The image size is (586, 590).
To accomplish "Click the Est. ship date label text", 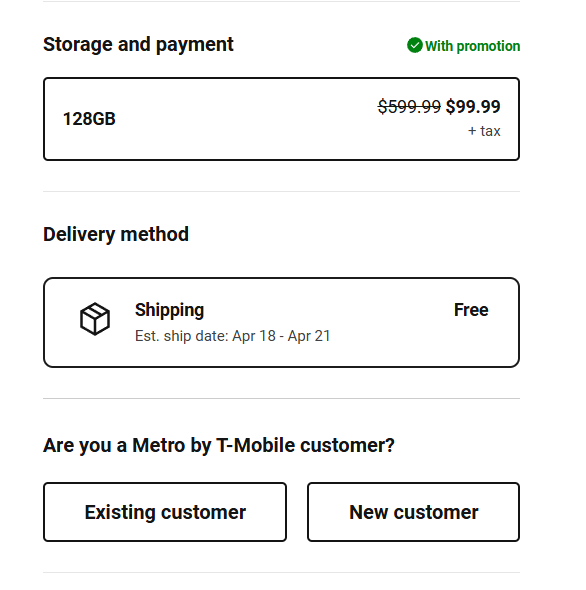I will tap(181, 336).
